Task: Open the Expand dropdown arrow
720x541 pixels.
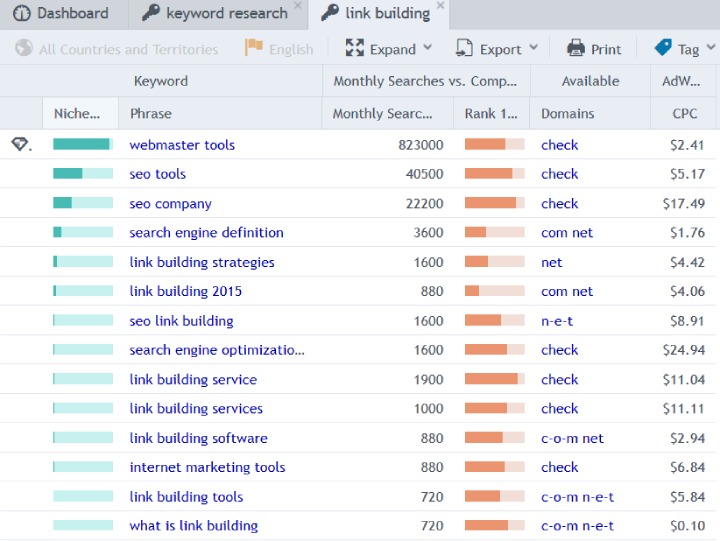Action: coord(428,48)
